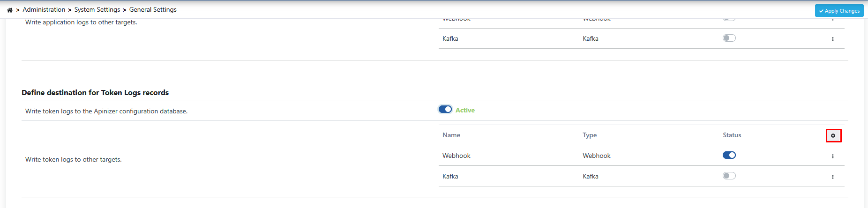Open System Settings from the breadcrumb
The height and width of the screenshot is (208, 868).
(x=97, y=10)
